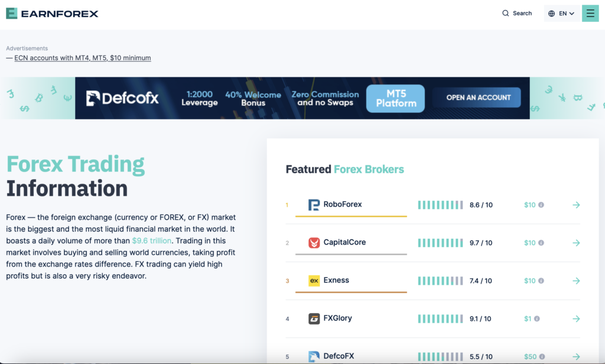The width and height of the screenshot is (605, 364).
Task: Click Zero Commission and no Swaps text
Action: 325,99
